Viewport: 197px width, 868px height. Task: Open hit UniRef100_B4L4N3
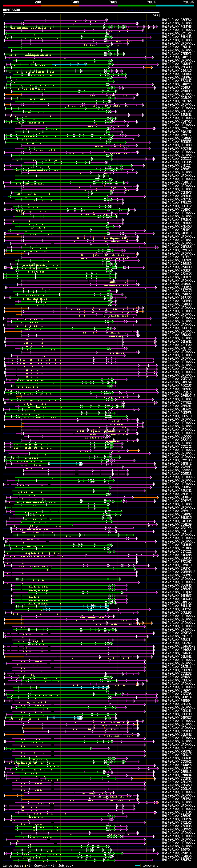(x=177, y=37)
